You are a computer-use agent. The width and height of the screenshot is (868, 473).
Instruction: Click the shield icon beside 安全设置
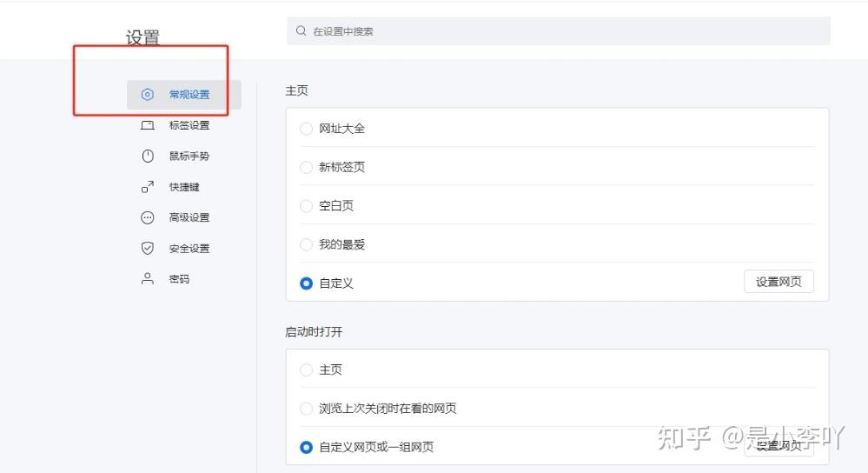147,248
